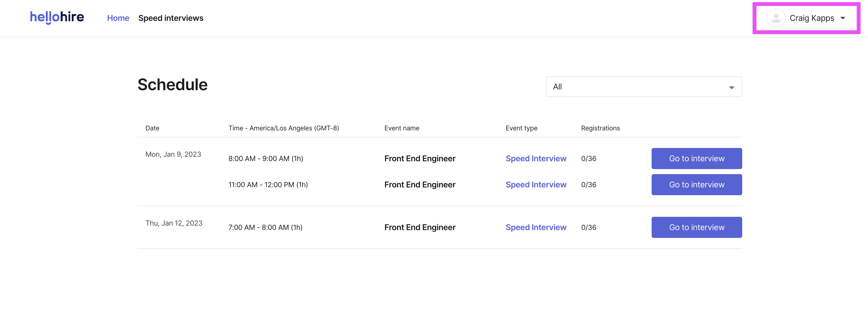Go to interview for 11:00 AM slot
This screenshot has height=309, width=868.
click(x=696, y=185)
